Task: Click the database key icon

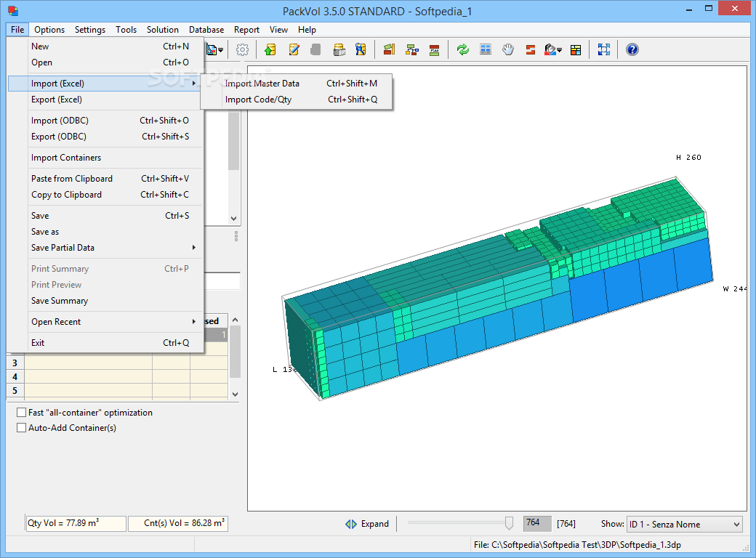Action: 361,49
